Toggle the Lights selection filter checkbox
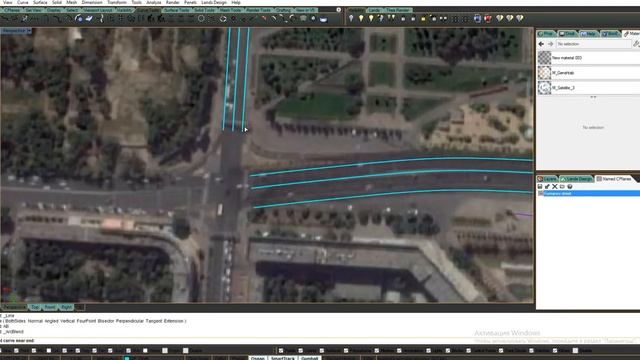Image resolution: width=640 pixels, height=360 pixels. click(428, 350)
